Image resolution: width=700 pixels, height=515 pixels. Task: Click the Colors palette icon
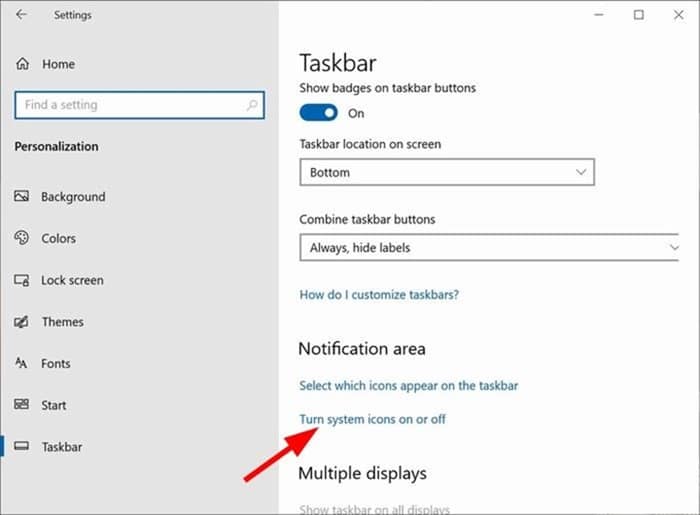point(21,237)
